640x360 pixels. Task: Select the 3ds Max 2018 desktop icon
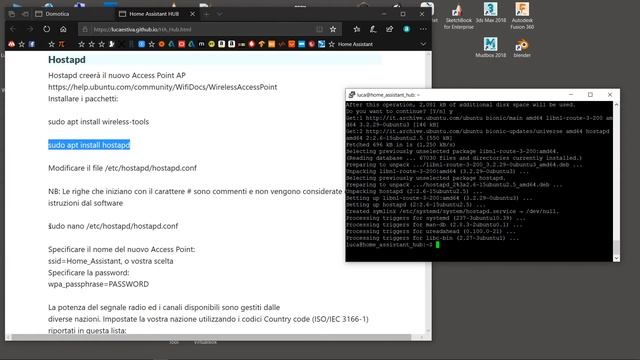point(491,13)
